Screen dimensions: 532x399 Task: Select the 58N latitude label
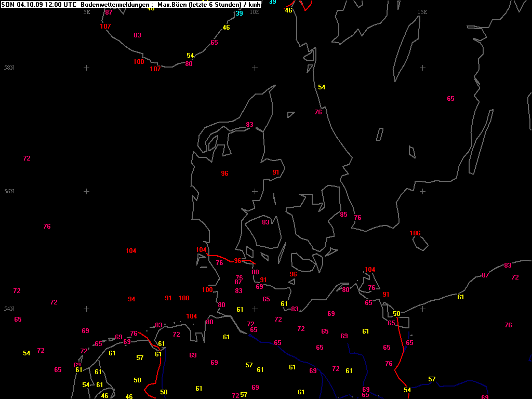click(x=9, y=68)
